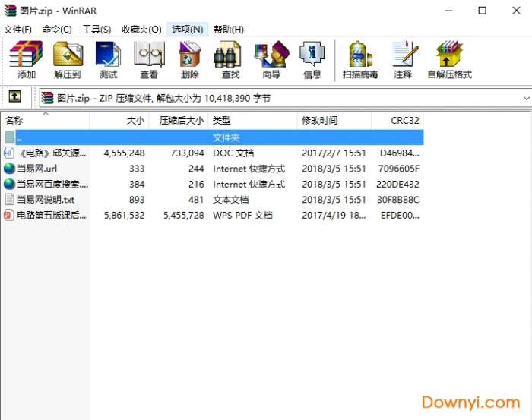Click the type cell DOC 文档
This screenshot has height=420, width=532.
(233, 153)
